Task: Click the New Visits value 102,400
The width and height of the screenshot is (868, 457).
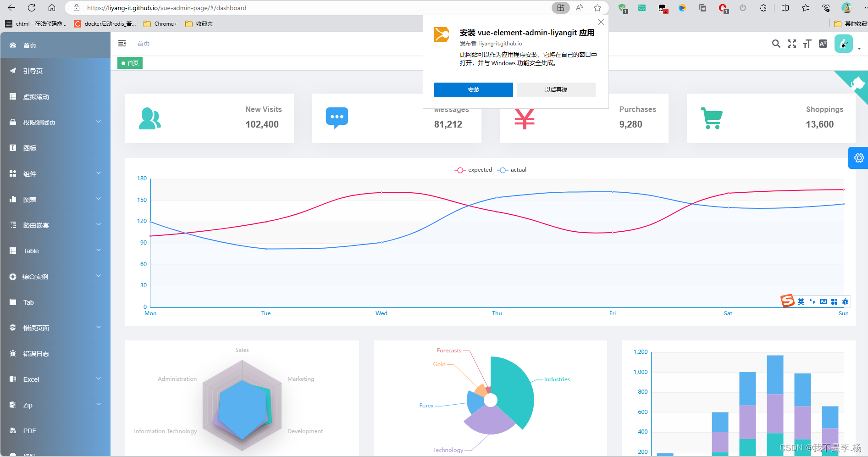Action: point(262,124)
